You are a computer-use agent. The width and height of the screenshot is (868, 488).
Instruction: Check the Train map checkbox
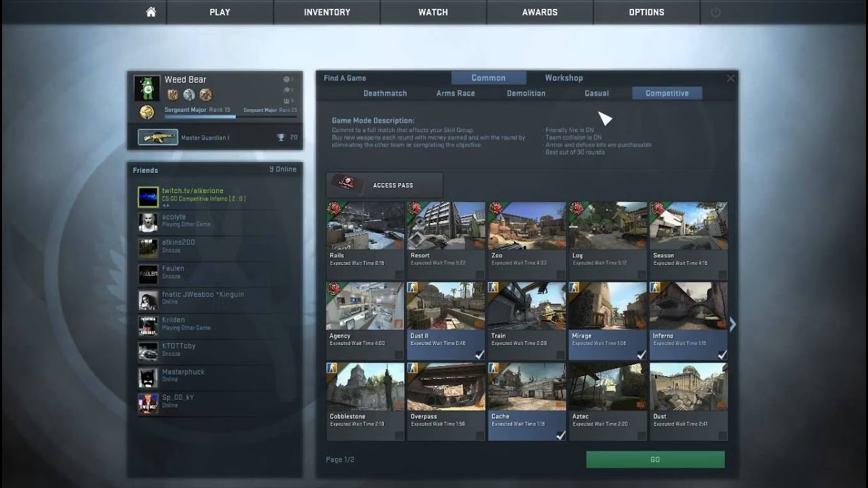pyautogui.click(x=561, y=355)
